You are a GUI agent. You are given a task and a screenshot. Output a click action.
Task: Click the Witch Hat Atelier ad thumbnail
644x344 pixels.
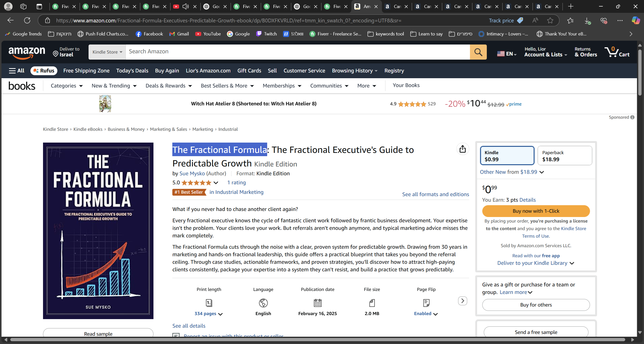[x=105, y=104]
